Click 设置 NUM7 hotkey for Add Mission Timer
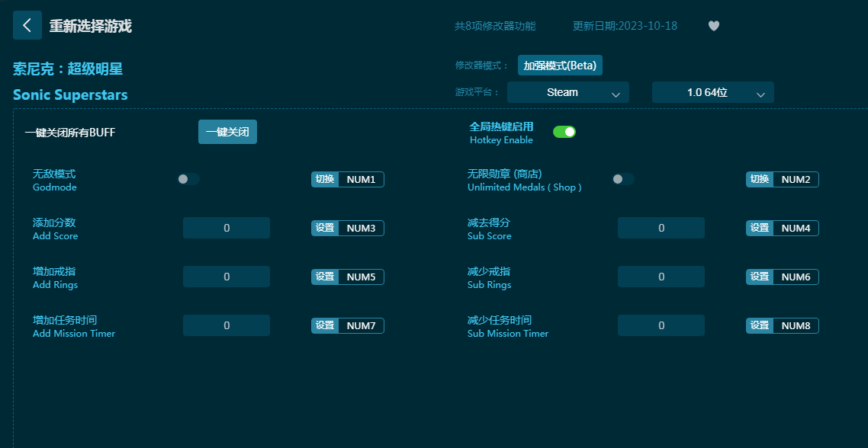868x448 pixels. point(348,326)
